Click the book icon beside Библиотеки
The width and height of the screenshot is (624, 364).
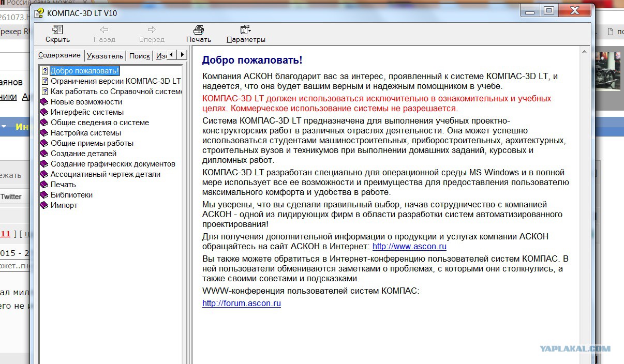44,195
